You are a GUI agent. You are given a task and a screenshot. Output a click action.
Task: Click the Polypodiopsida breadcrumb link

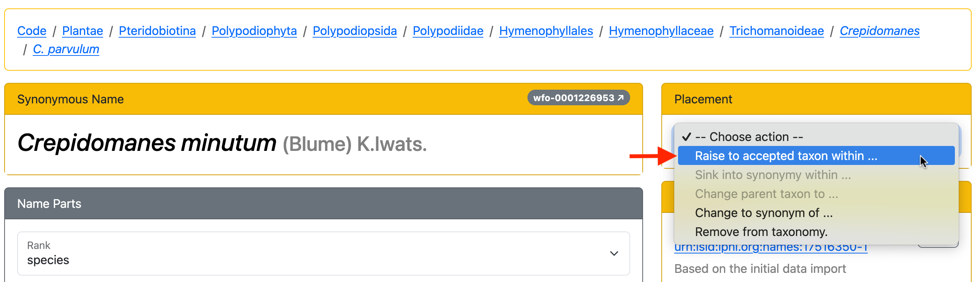point(354,31)
